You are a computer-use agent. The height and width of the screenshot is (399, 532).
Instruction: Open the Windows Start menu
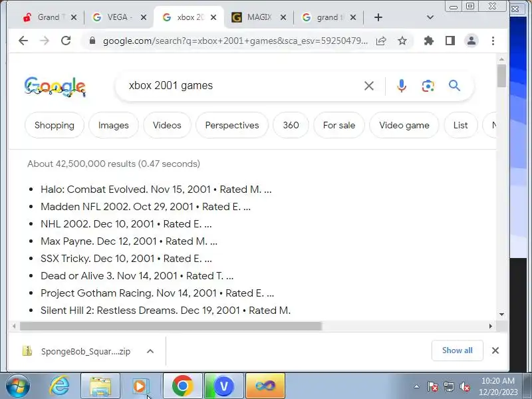click(18, 386)
